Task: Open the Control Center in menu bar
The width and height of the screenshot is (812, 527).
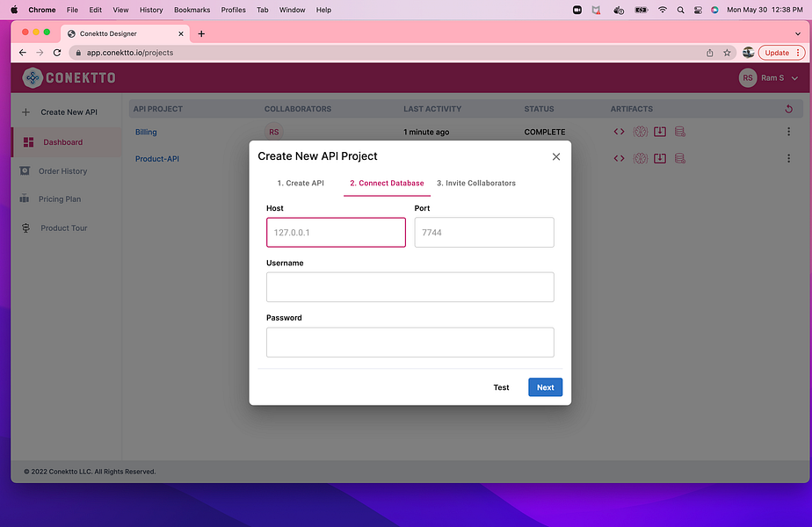Action: tap(698, 10)
